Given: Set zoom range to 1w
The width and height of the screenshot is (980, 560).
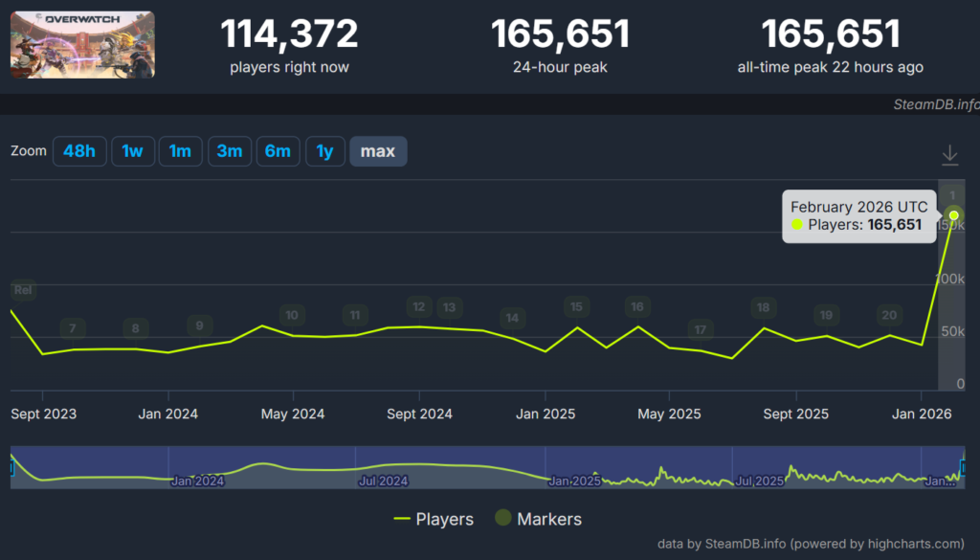Looking at the screenshot, I should (x=133, y=151).
